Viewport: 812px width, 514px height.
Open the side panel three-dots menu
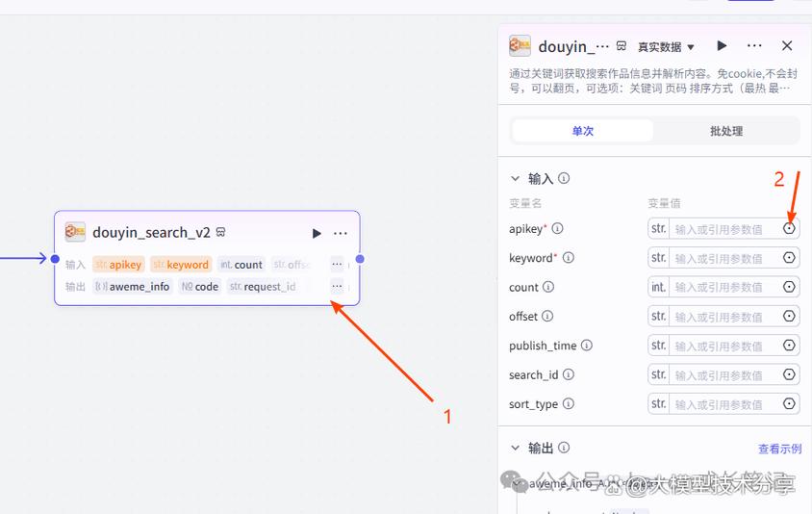(754, 46)
